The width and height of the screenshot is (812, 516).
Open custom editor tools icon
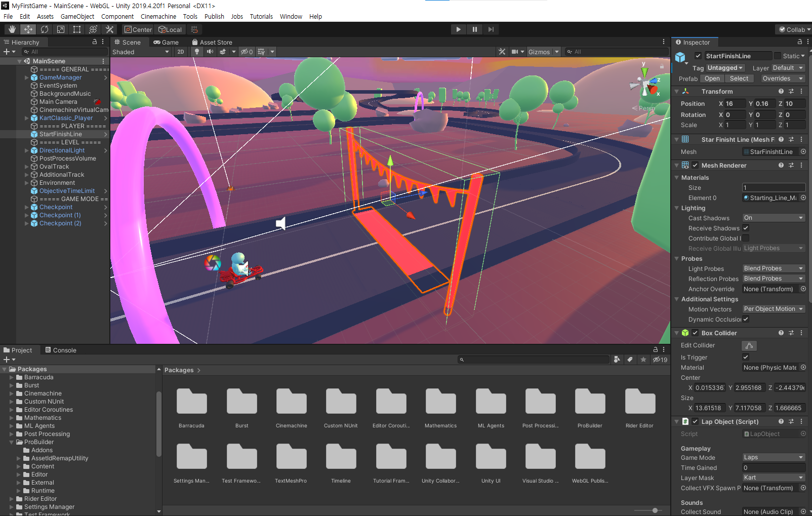[x=109, y=29]
